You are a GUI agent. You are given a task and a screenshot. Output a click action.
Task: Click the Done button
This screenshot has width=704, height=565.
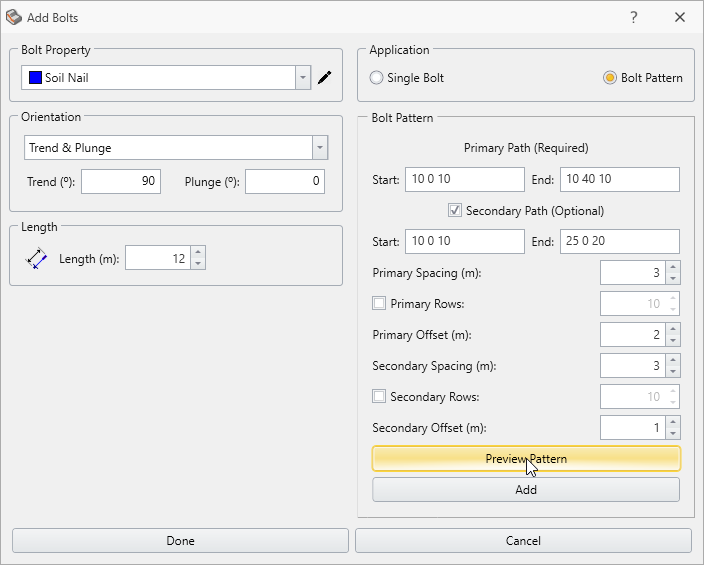180,541
